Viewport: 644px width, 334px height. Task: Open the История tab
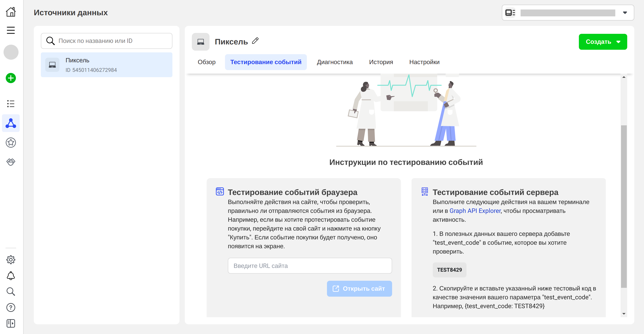click(381, 62)
